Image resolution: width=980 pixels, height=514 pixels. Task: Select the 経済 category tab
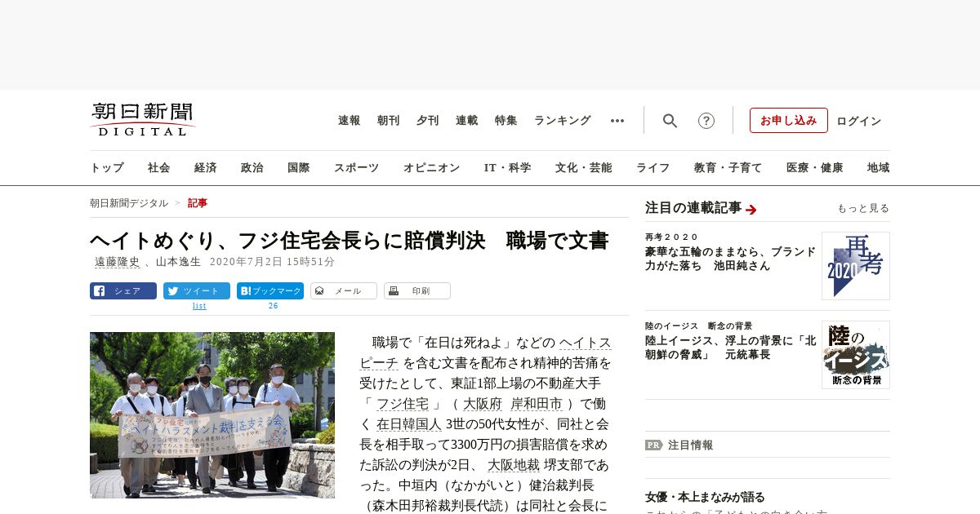pyautogui.click(x=206, y=168)
